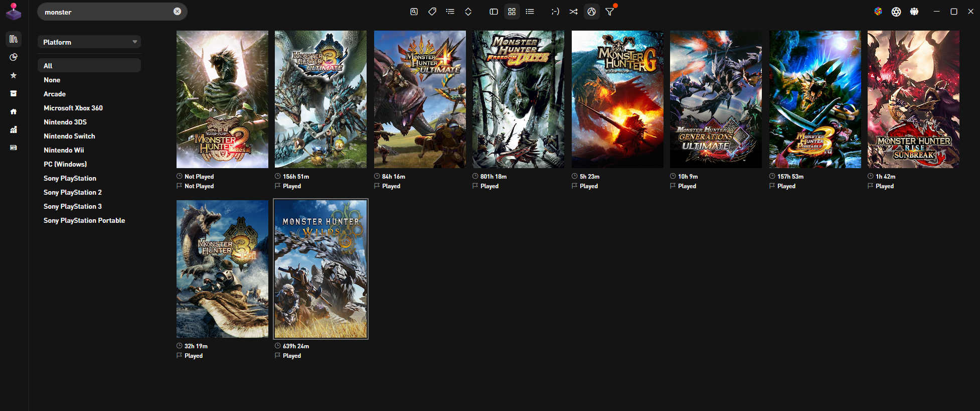Click the smiley ;-) toolbar icon
Viewport: 980px width, 411px height.
[555, 12]
